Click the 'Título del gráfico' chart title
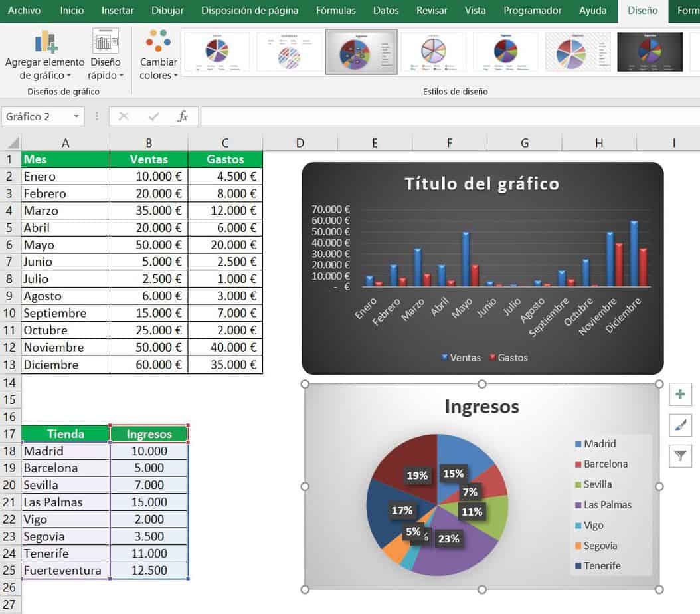The image size is (700, 614). coord(481,184)
